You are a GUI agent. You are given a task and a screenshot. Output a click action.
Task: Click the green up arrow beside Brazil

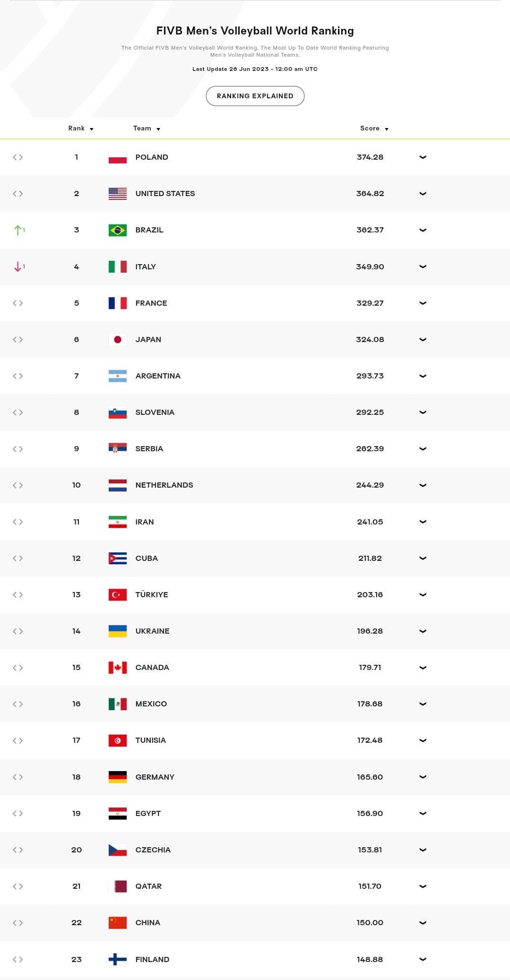coord(18,230)
